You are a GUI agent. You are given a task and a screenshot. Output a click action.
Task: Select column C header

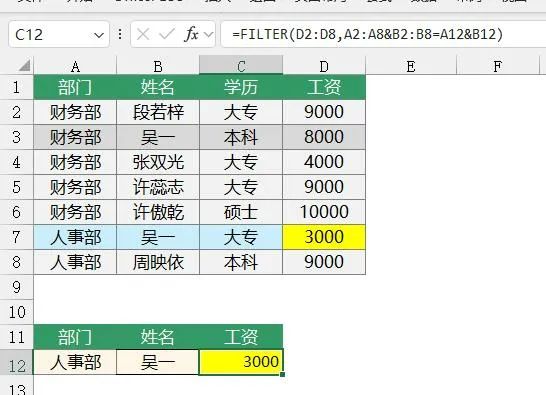coord(241,65)
